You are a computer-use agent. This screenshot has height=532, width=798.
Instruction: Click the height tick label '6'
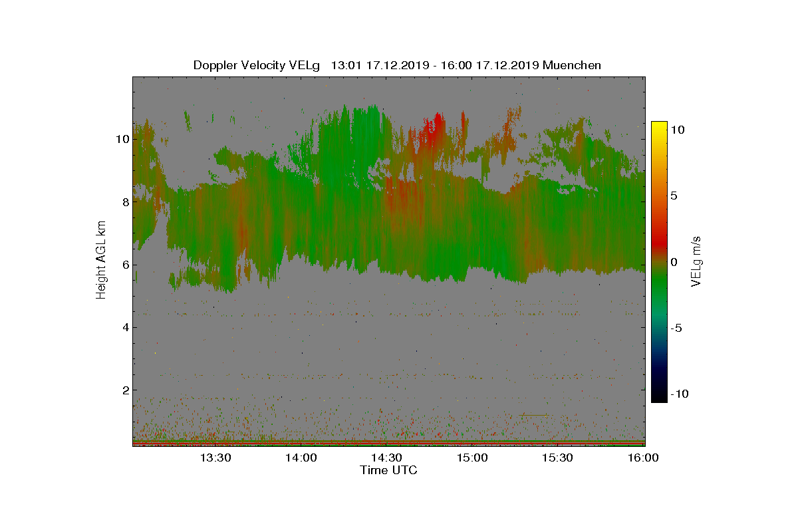click(125, 265)
